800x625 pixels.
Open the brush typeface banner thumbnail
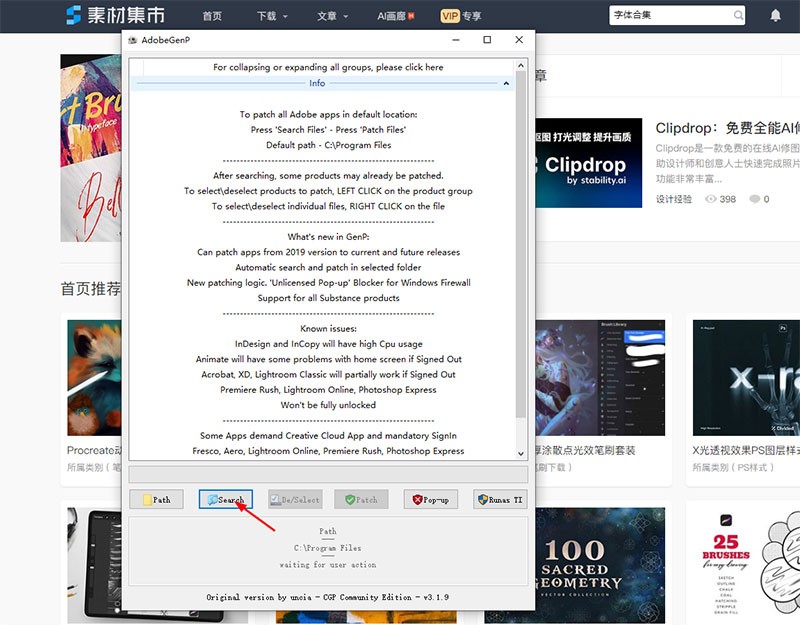(91, 148)
